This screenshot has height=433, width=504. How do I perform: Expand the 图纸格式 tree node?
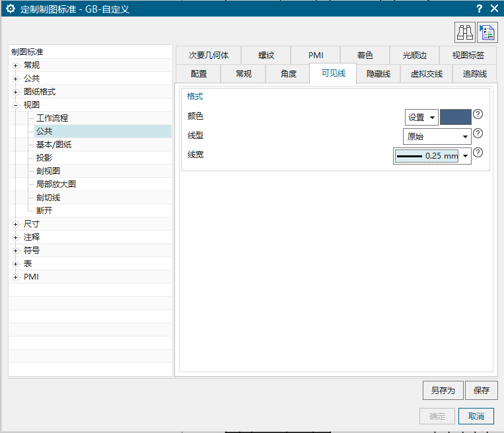15,92
